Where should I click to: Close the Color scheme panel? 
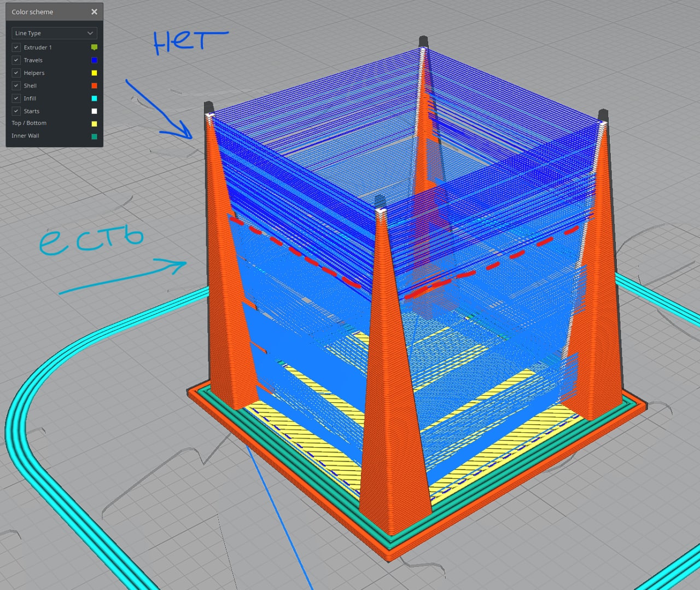tap(94, 11)
